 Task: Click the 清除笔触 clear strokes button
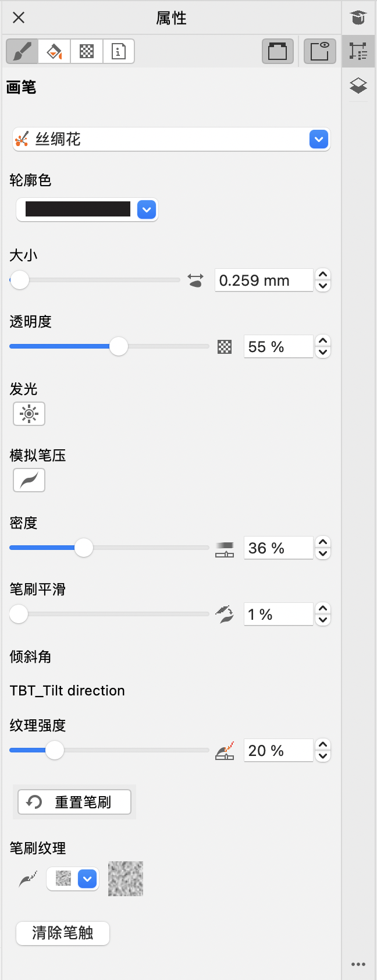click(63, 933)
